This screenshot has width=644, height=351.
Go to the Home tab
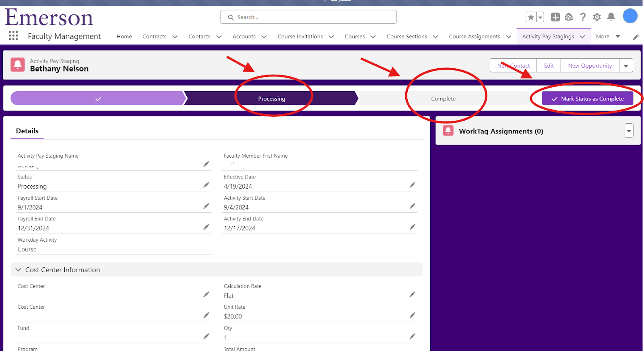[124, 36]
